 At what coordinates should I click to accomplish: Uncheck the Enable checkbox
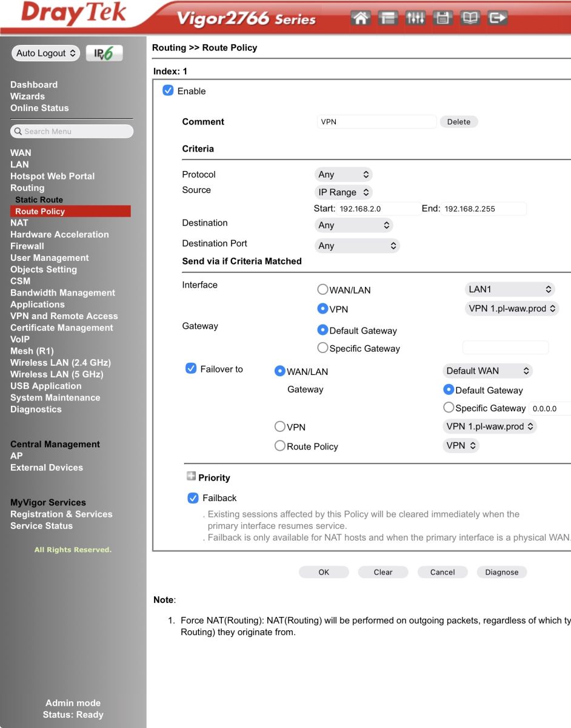pyautogui.click(x=168, y=90)
